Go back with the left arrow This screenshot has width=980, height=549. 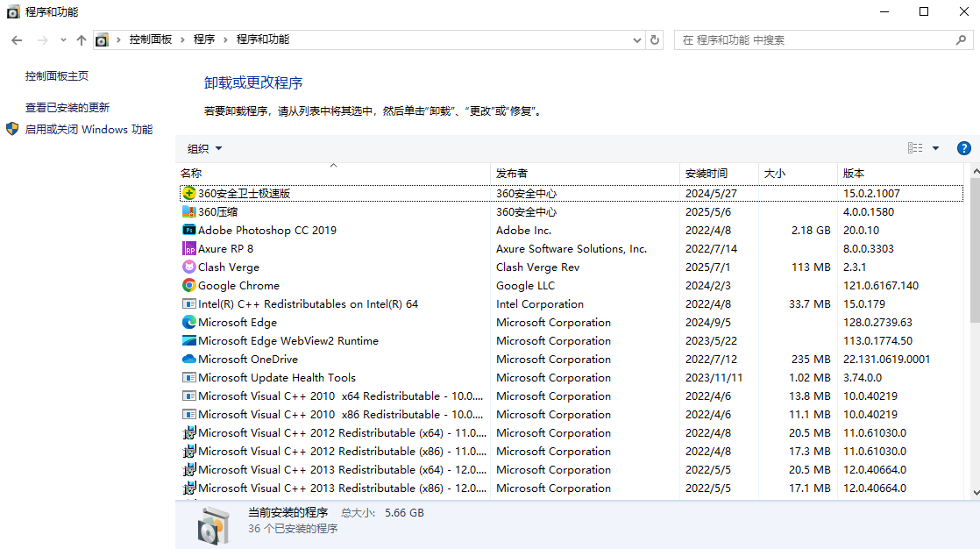[x=17, y=40]
